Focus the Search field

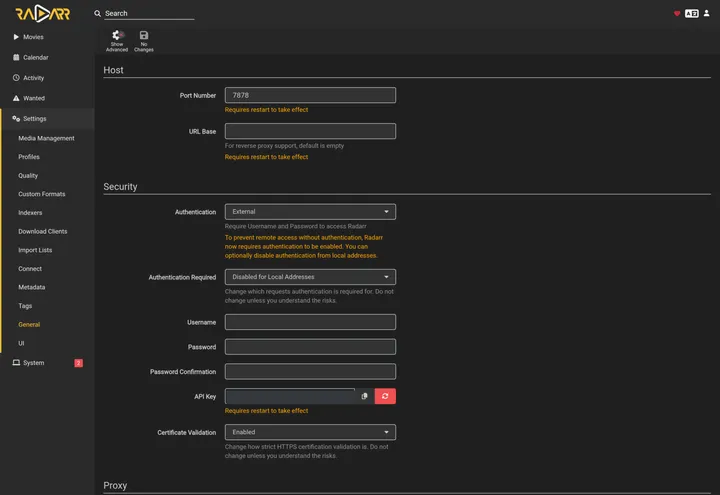pyautogui.click(x=149, y=14)
